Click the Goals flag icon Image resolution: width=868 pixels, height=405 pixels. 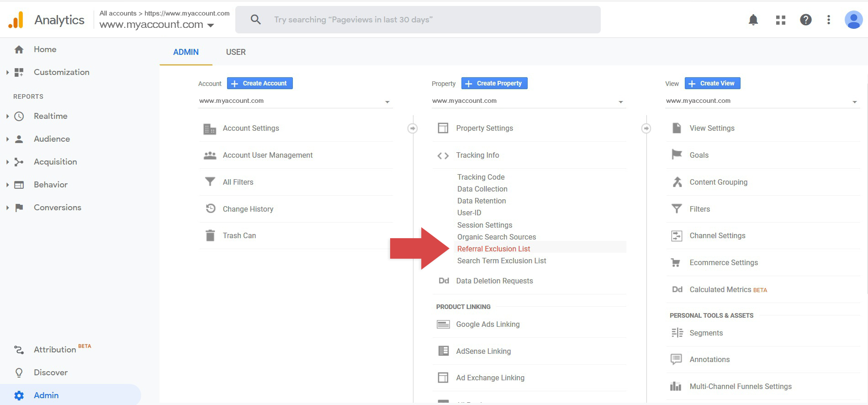coord(677,155)
